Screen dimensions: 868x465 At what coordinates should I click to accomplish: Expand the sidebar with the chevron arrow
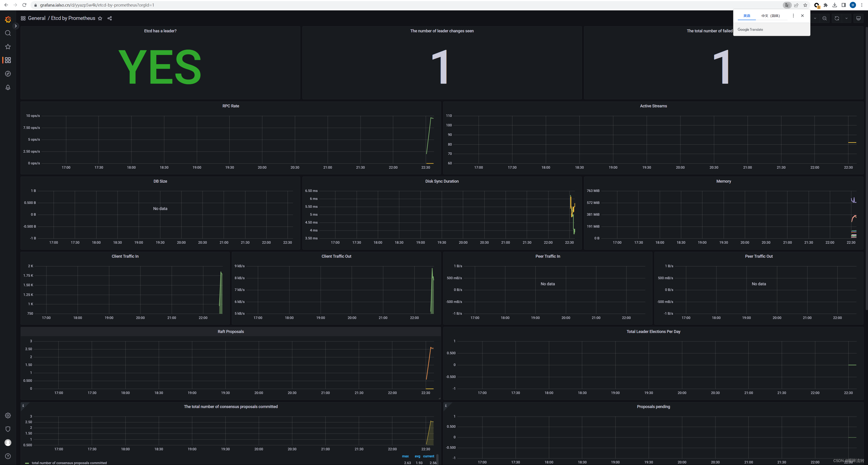[x=16, y=26]
